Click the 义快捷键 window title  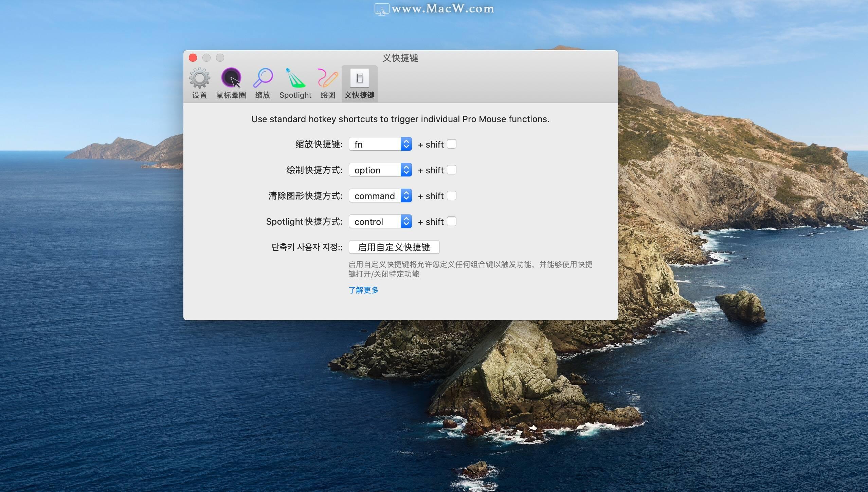click(x=400, y=58)
